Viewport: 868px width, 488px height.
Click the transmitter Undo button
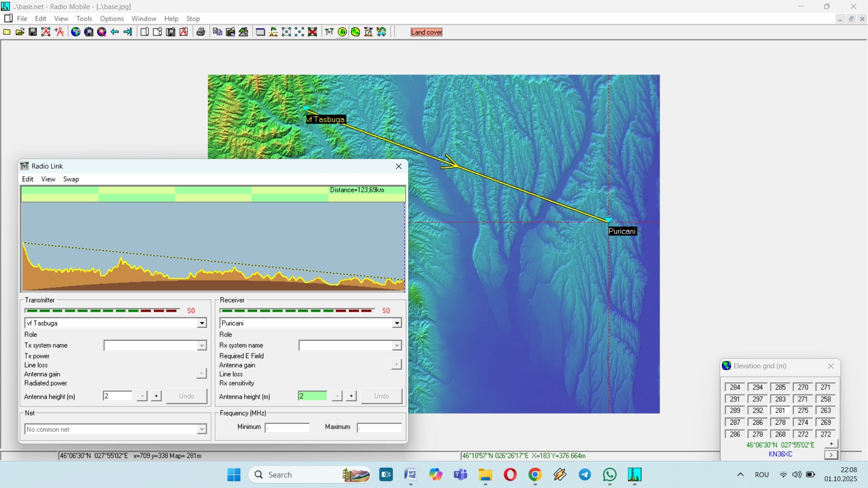click(x=186, y=396)
